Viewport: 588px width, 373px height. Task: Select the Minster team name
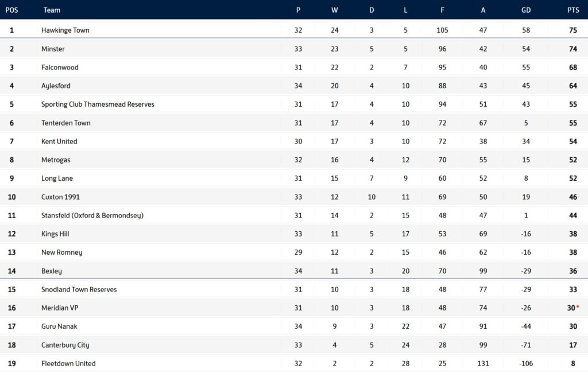point(53,49)
